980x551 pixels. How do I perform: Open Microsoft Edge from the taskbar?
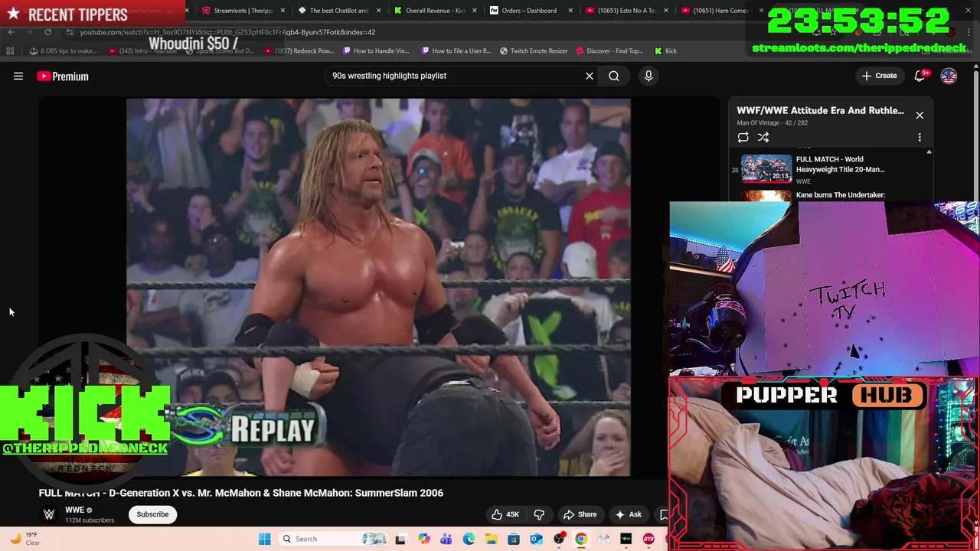pyautogui.click(x=469, y=539)
